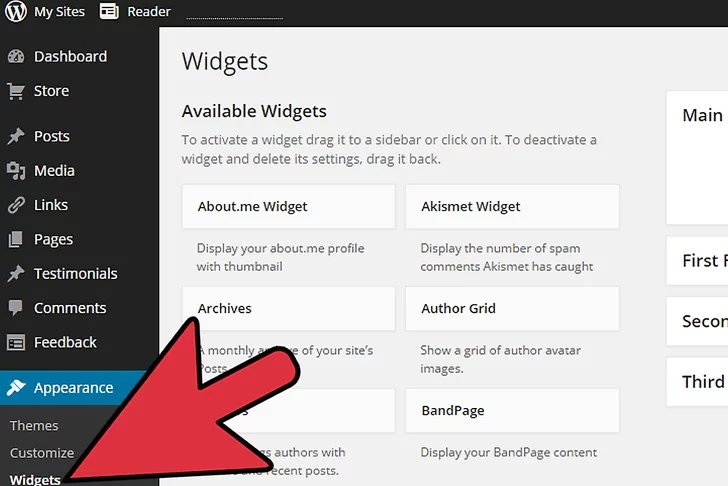Screen dimensions: 728x486
Task: Click the Pages icon in sidebar
Action: (16, 240)
